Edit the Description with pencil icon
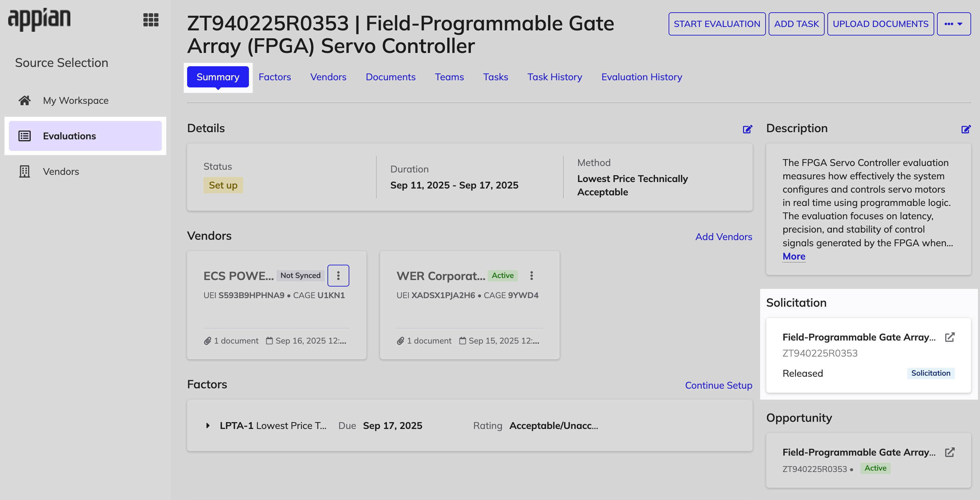Image resolution: width=980 pixels, height=500 pixels. [966, 129]
